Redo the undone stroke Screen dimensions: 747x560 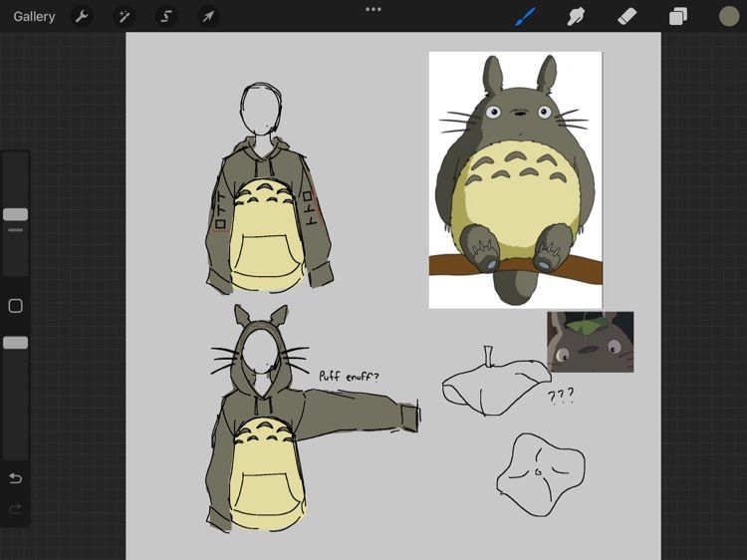coord(16,509)
